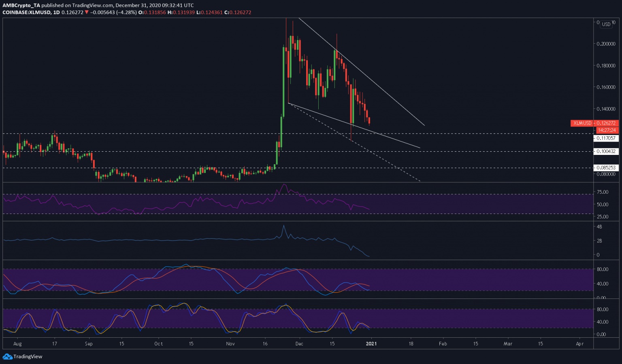This screenshot has height=364, width=622.
Task: Click the XLMUSD symbol tag on price axis
Action: click(582, 123)
